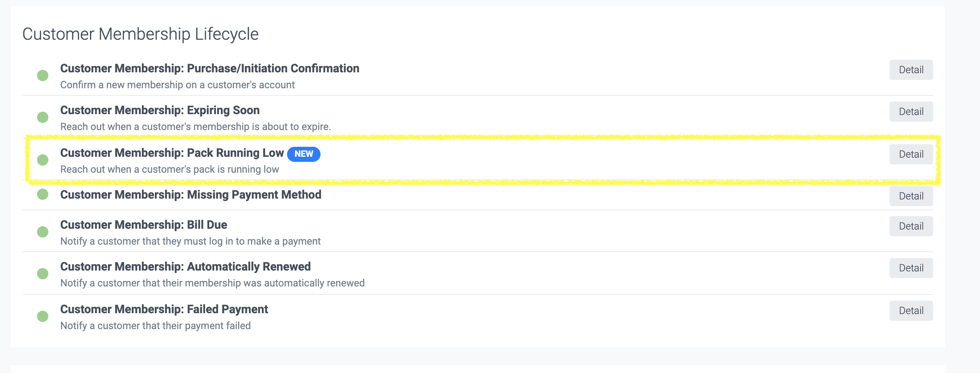
Task: Open Detail for Automatically Renewed notification
Action: pyautogui.click(x=911, y=268)
